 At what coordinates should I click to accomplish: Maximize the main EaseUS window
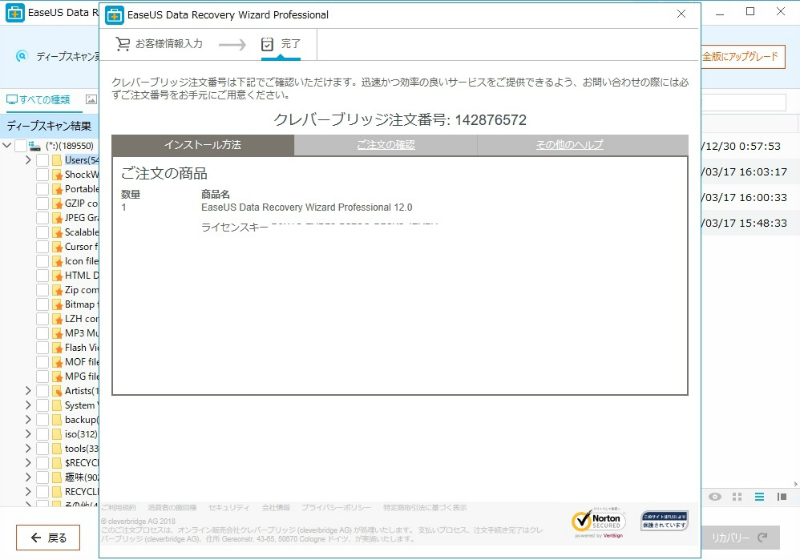[x=750, y=11]
